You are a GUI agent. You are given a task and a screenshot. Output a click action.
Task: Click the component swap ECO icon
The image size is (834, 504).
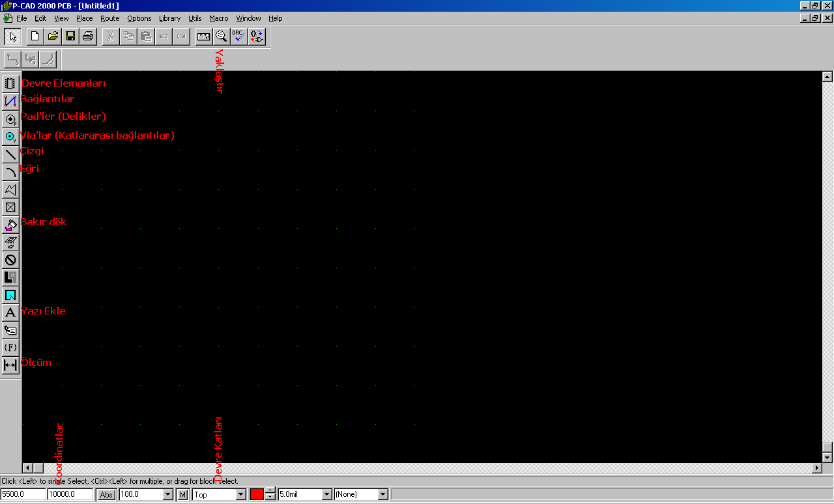[x=257, y=36]
